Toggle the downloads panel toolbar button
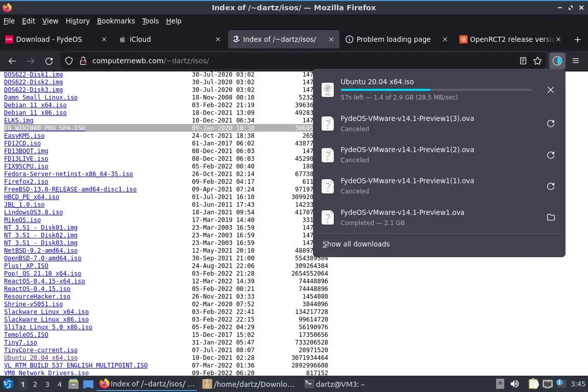 click(557, 61)
